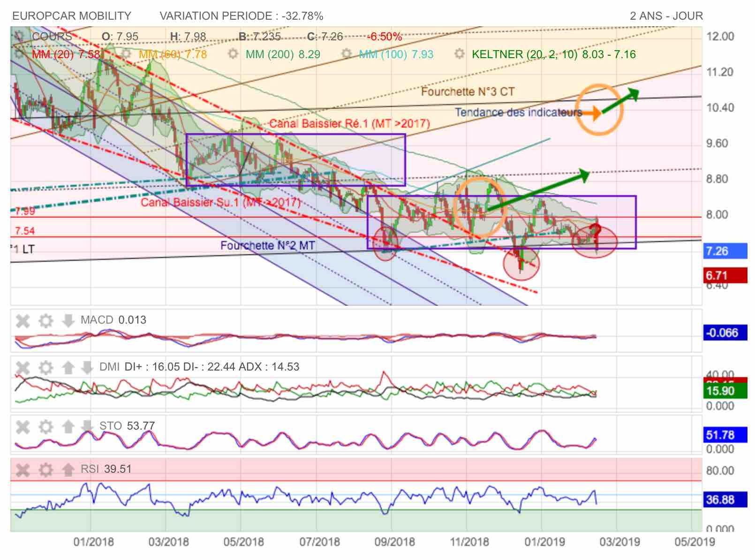The width and height of the screenshot is (755, 560).
Task: Remove the STO indicator panel
Action: click(23, 427)
